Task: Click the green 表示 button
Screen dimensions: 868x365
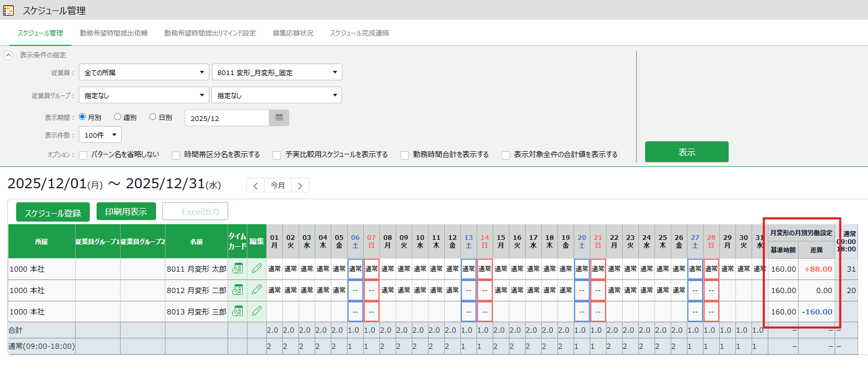Action: pyautogui.click(x=686, y=152)
